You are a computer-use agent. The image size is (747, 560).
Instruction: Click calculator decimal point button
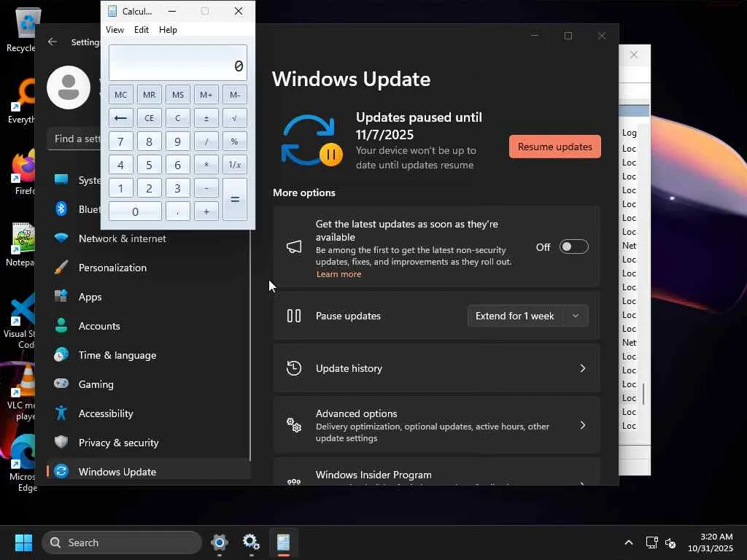coord(178,211)
